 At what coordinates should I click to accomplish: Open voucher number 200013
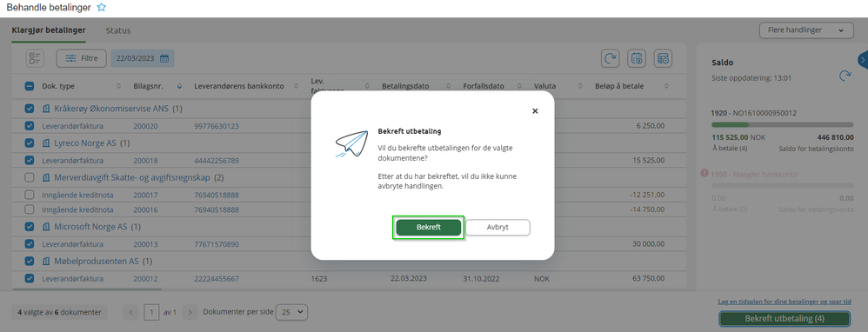145,244
